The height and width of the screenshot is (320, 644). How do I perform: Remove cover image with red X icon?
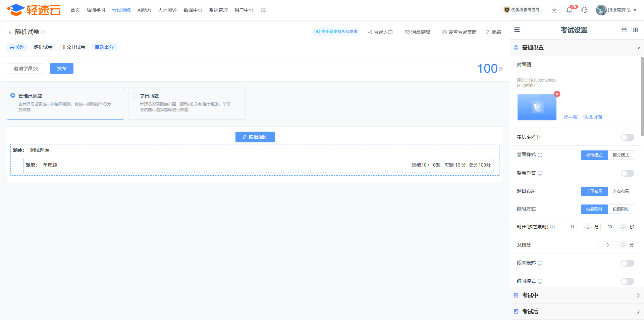click(557, 94)
